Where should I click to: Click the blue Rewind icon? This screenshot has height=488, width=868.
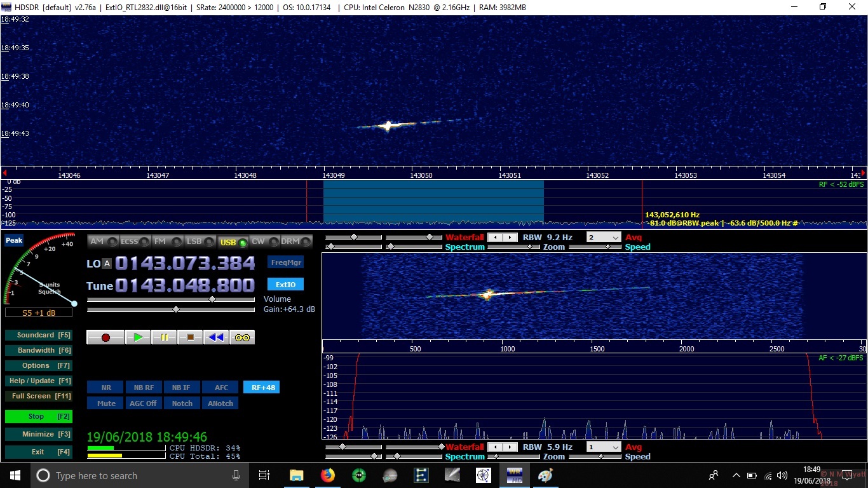[x=215, y=337]
